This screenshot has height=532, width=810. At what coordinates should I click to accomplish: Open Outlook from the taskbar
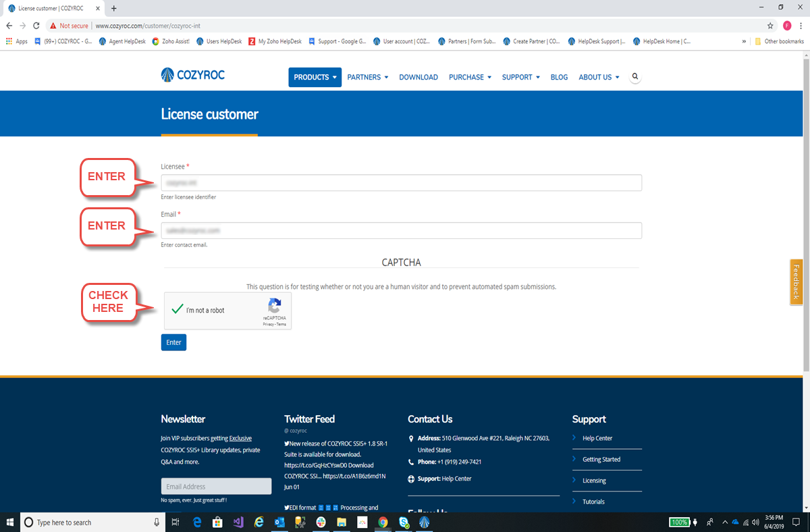(x=279, y=522)
